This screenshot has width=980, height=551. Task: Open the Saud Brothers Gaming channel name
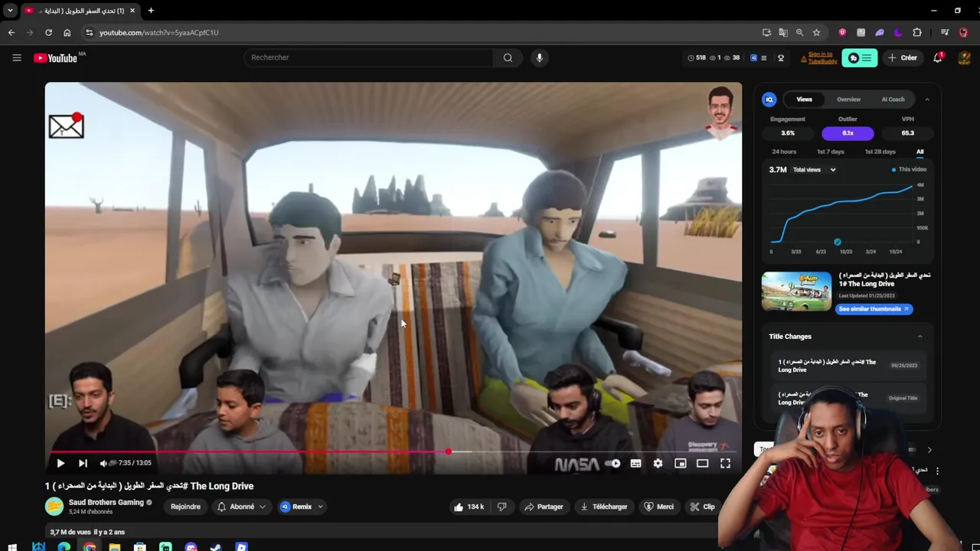tap(106, 503)
